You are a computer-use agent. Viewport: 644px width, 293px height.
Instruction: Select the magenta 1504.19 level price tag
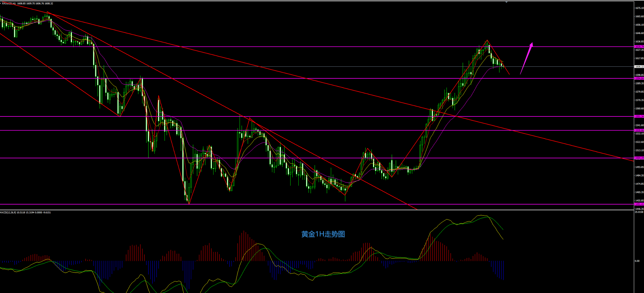click(639, 158)
